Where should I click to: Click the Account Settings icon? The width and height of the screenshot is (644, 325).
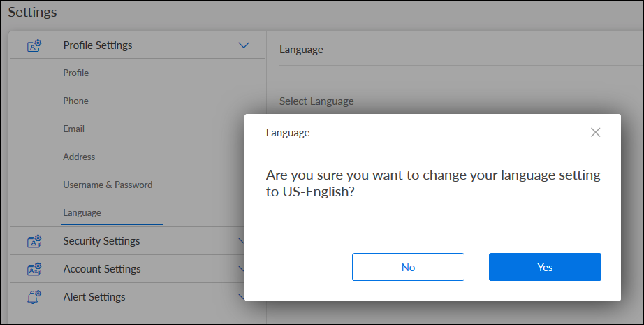(34, 269)
